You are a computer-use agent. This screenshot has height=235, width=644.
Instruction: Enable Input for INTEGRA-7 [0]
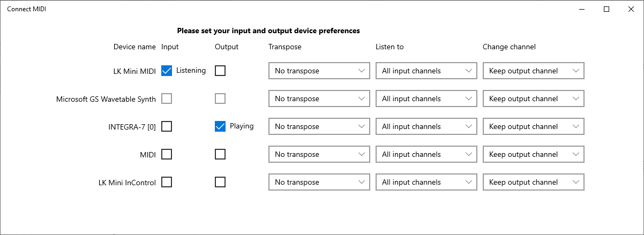tap(167, 126)
